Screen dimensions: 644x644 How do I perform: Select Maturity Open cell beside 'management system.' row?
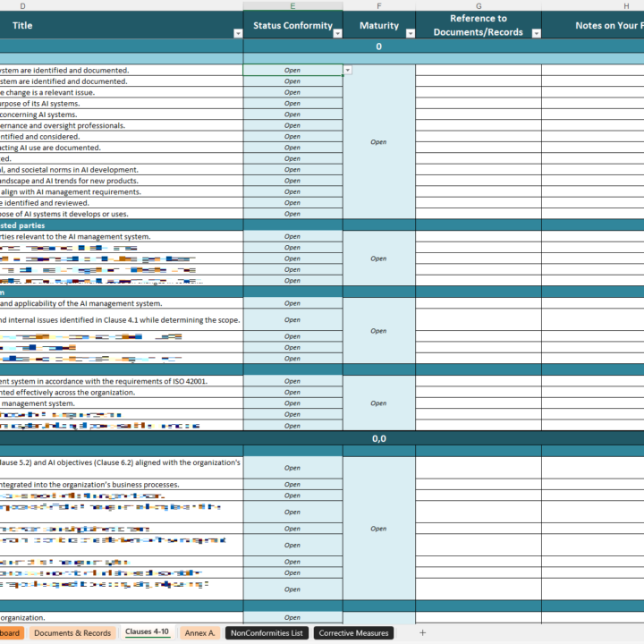coord(378,403)
